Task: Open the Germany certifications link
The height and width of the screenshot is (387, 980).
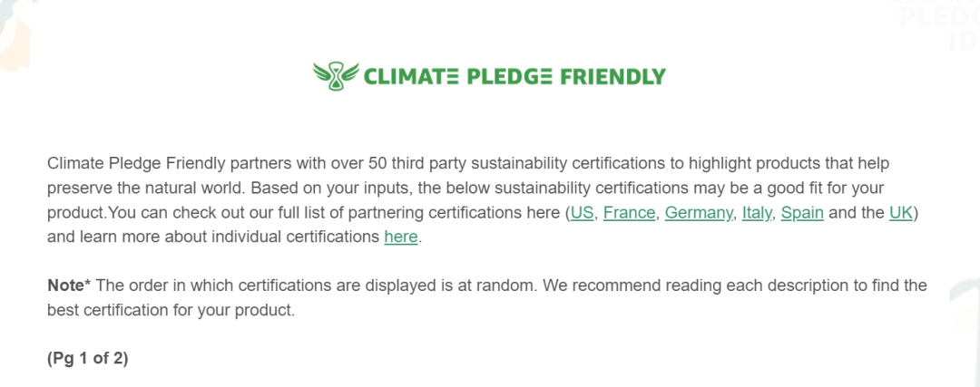Action: coord(698,213)
